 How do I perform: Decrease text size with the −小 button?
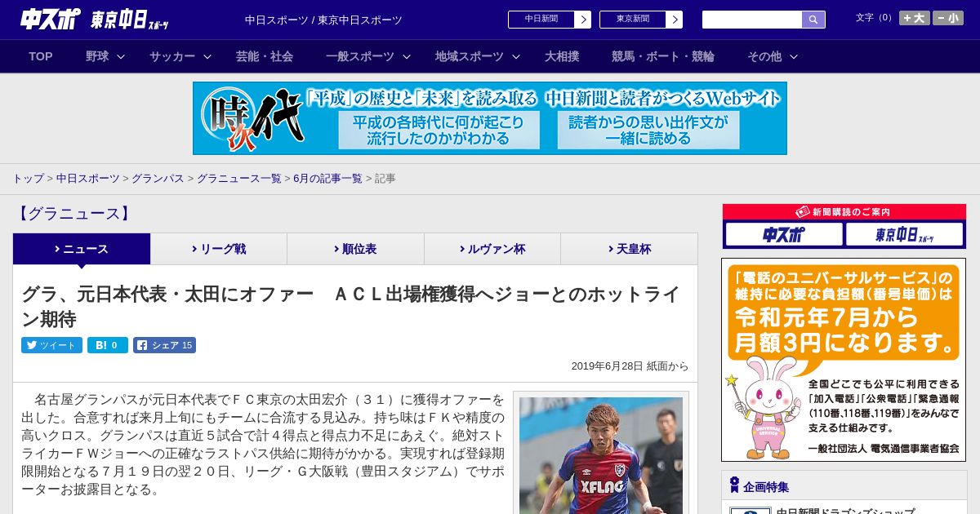948,18
